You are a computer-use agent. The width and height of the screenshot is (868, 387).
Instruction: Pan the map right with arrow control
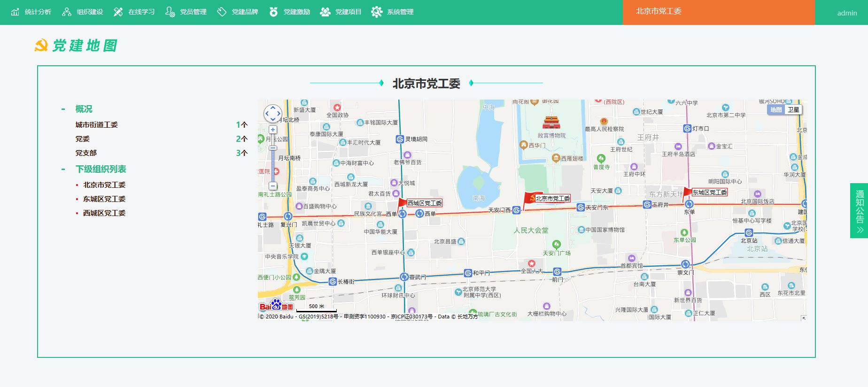[x=279, y=114]
